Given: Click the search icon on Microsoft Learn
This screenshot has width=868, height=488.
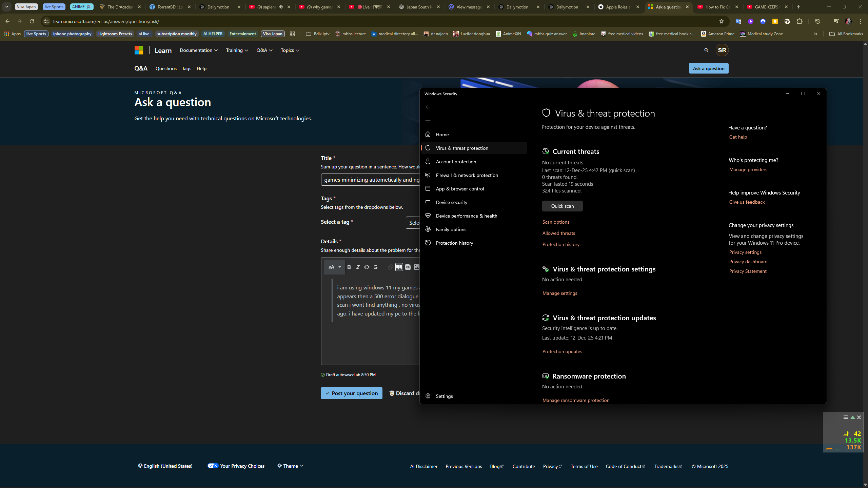Looking at the screenshot, I should coord(706,50).
